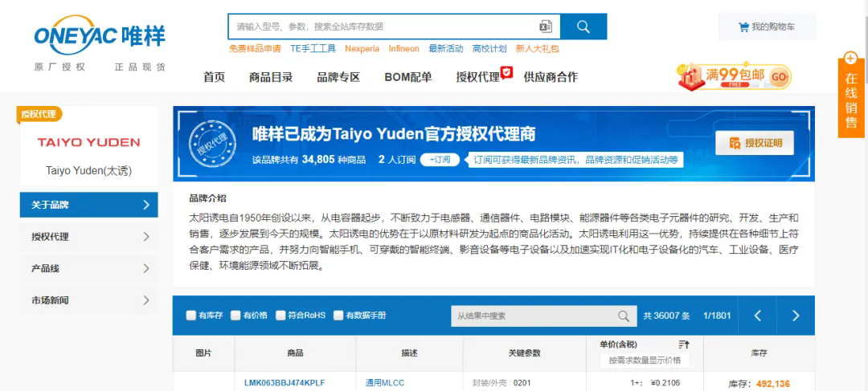Click the 满99包邮 GO promotion banner

point(734,77)
